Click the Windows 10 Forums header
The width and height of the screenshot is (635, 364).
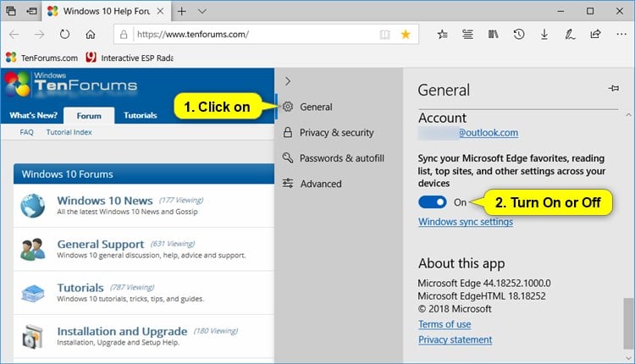(x=144, y=174)
